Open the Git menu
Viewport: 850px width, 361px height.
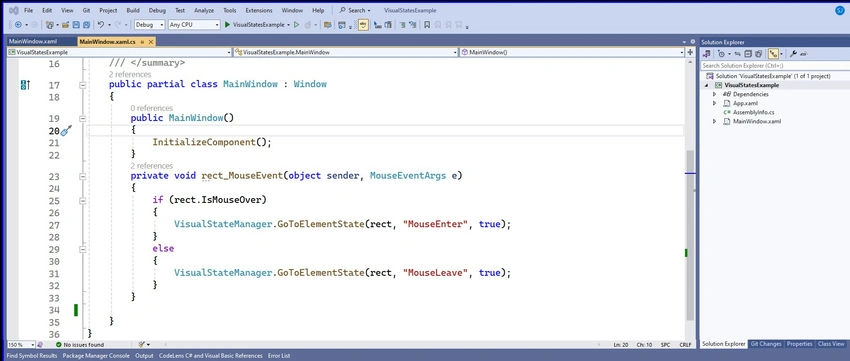click(86, 10)
